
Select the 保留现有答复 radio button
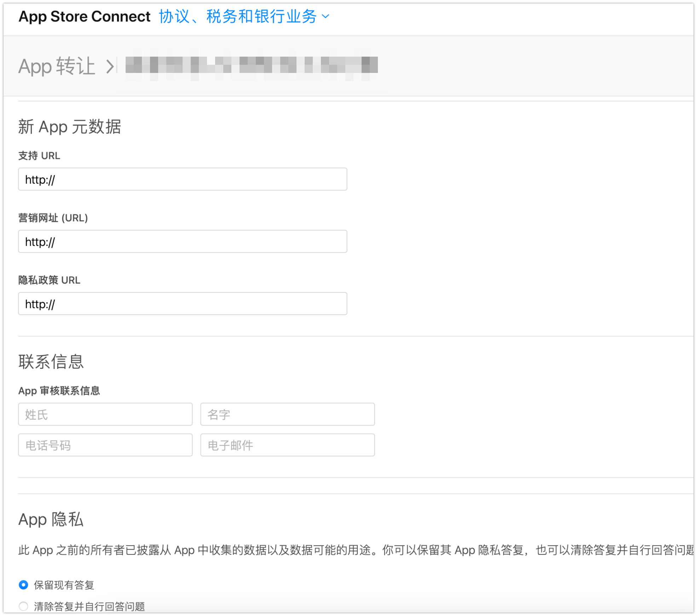(x=23, y=585)
